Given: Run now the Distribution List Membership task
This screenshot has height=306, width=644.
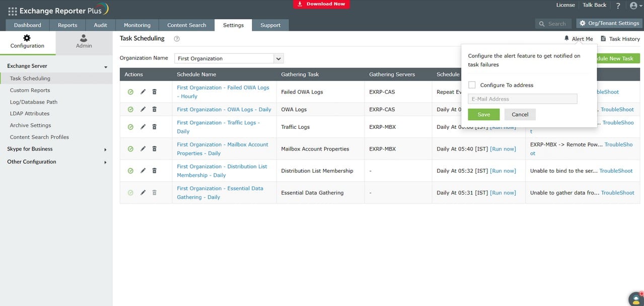Looking at the screenshot, I should [503, 171].
